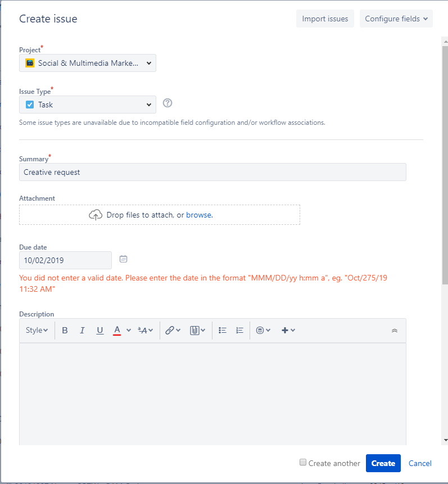Screen dimensions: 448x484
Task: Click the browse link for attachments
Action: pyautogui.click(x=199, y=215)
